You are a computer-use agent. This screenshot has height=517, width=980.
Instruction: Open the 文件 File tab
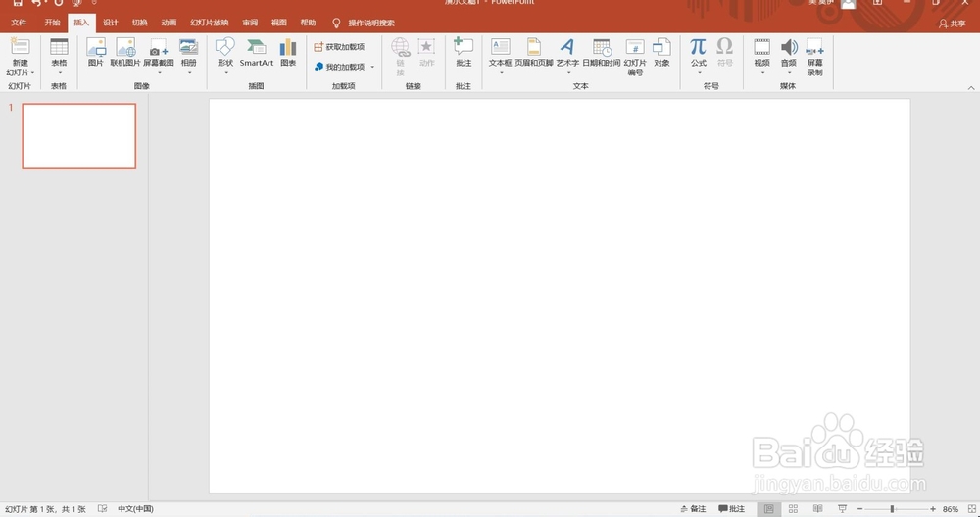[19, 23]
